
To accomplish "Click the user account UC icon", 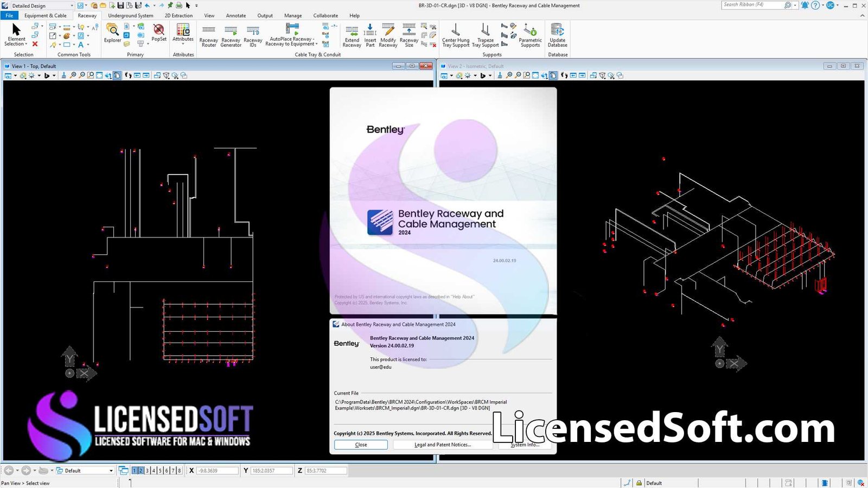I will pos(830,5).
